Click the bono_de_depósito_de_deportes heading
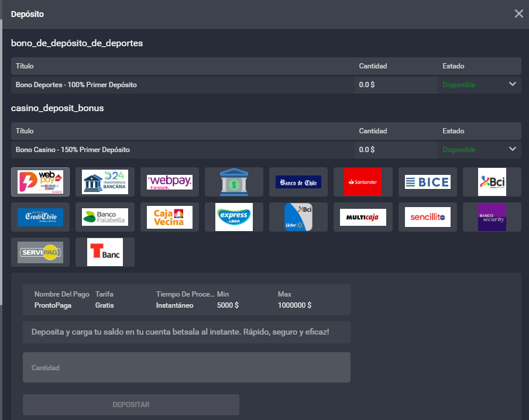Viewport: 529px width, 420px height. coord(77,43)
